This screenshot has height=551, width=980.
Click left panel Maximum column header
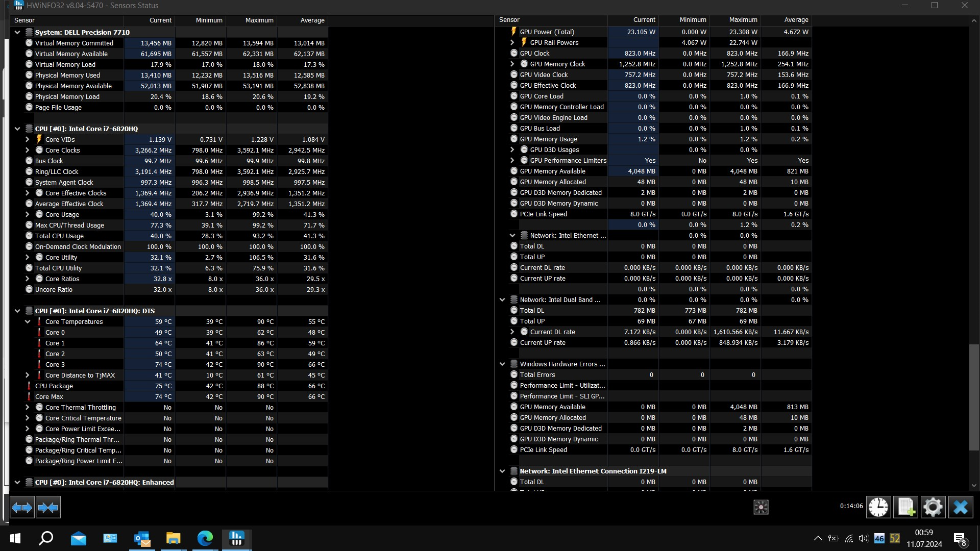point(251,20)
